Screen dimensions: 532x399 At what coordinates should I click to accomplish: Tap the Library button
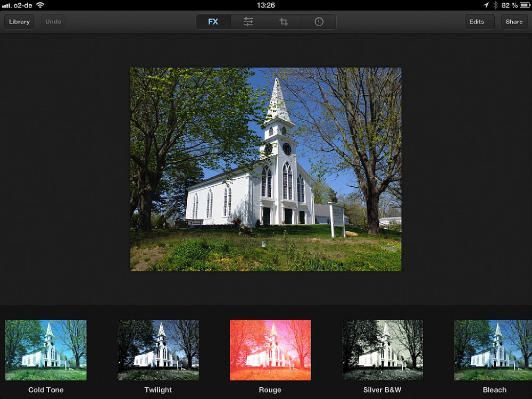pyautogui.click(x=19, y=22)
